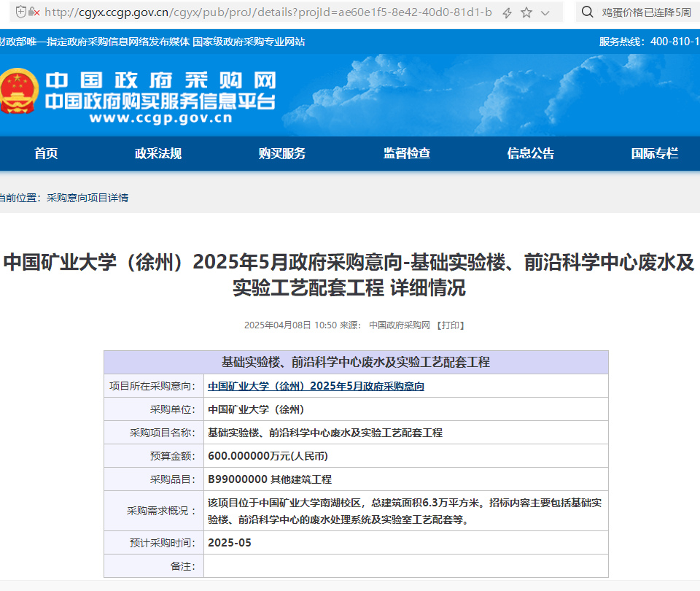The width and height of the screenshot is (700, 591).
Task: Click the search magnifier icon
Action: tap(588, 12)
